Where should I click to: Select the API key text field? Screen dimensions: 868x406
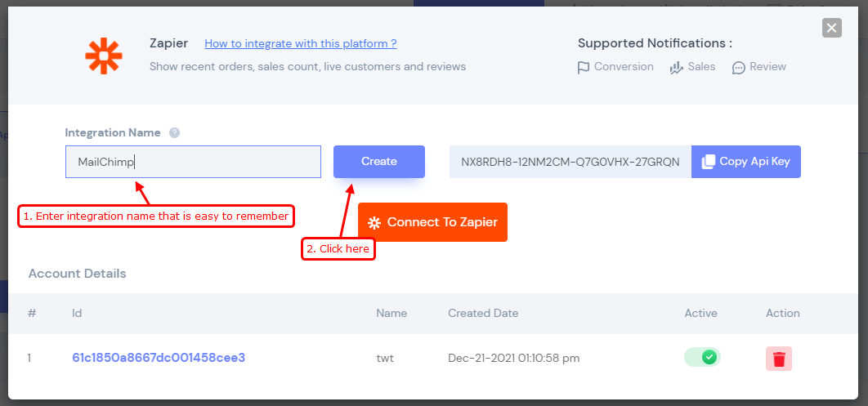(570, 162)
